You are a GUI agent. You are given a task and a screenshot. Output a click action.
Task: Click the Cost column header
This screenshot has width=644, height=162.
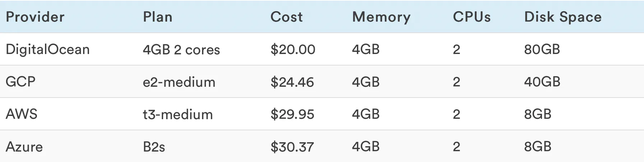pyautogui.click(x=286, y=17)
